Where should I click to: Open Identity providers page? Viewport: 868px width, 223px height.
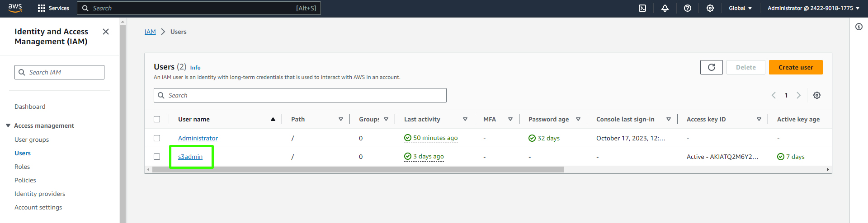[40, 194]
